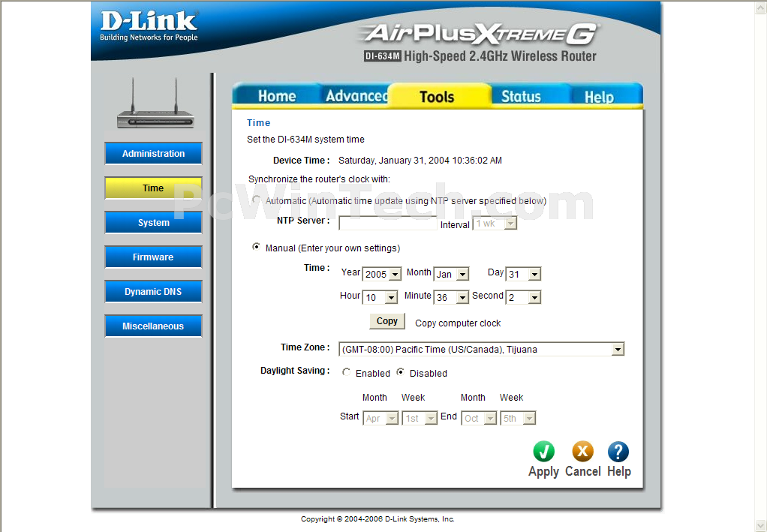This screenshot has width=767, height=532.
Task: Click the DI-634M model badge
Action: [x=383, y=56]
